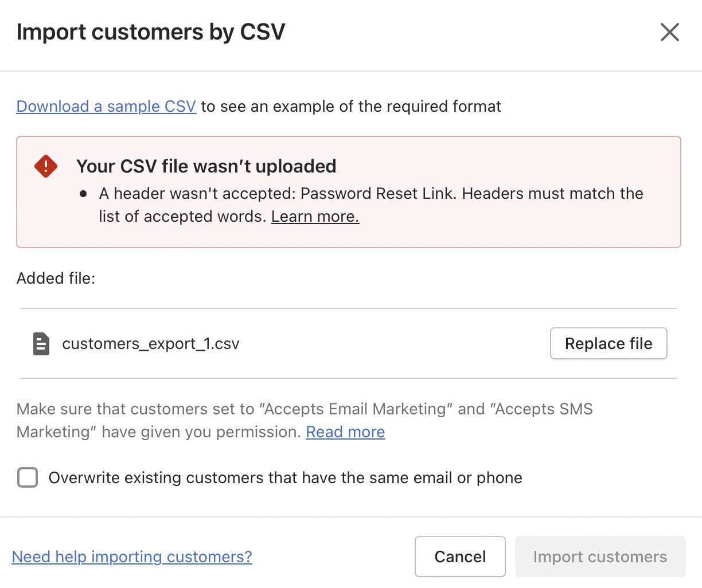Click the Added file label
The image size is (702, 588).
click(56, 279)
